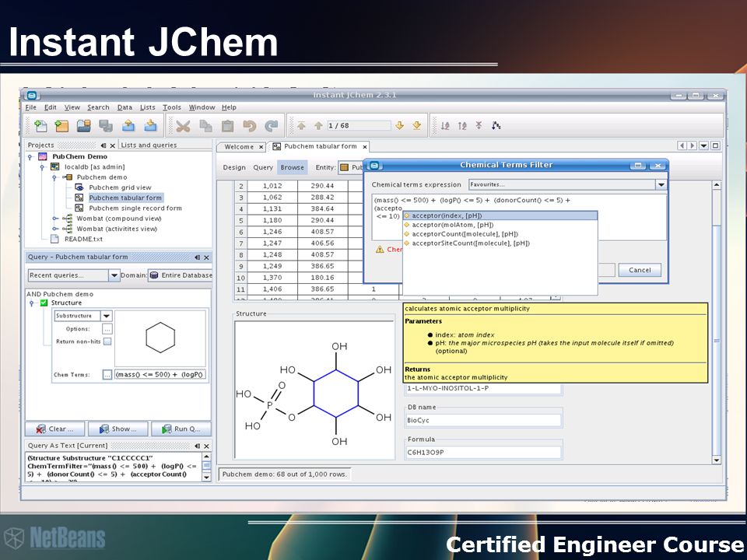The image size is (747, 560).
Task: Click the Undo arrow icon
Action: (250, 126)
